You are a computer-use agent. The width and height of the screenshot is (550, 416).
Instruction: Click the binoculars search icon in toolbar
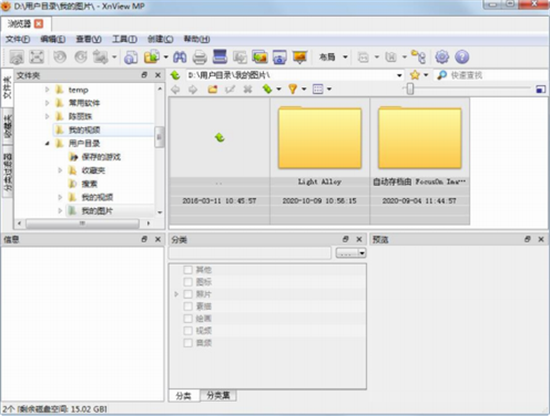pyautogui.click(x=180, y=57)
